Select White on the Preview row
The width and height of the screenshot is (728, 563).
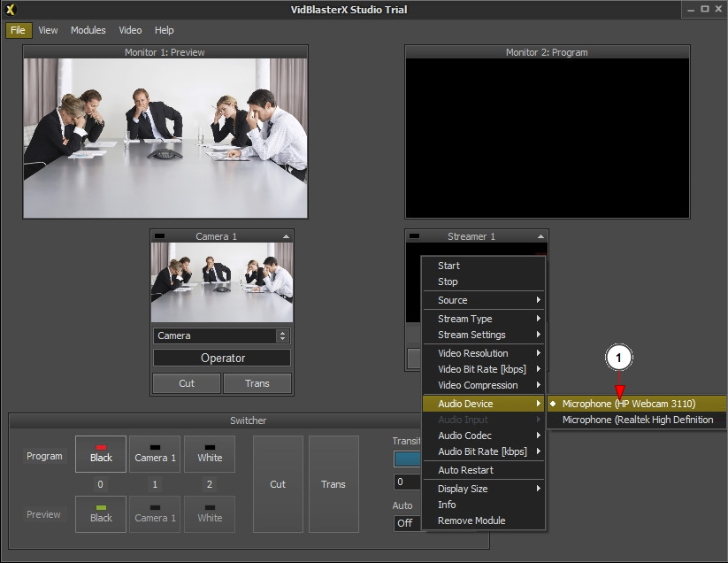[x=210, y=514]
